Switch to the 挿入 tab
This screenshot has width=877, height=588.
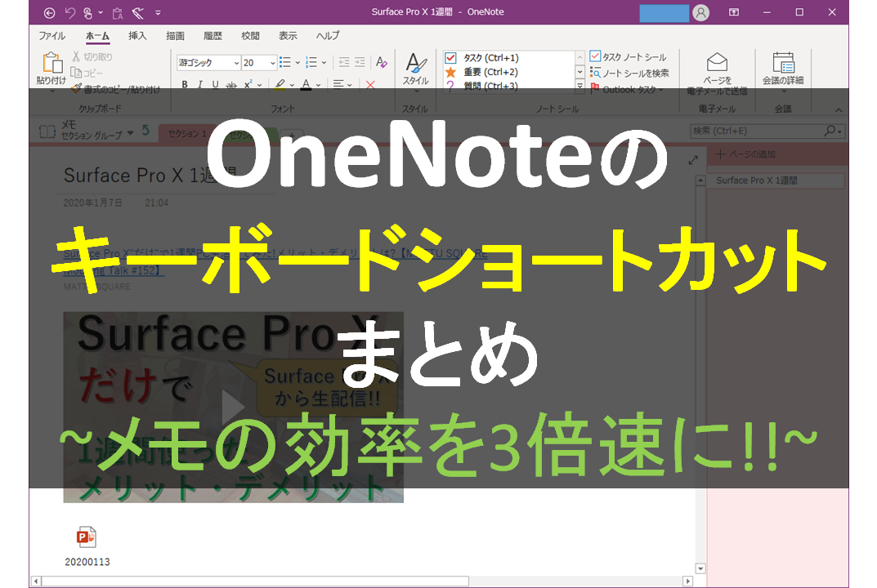coord(137,36)
